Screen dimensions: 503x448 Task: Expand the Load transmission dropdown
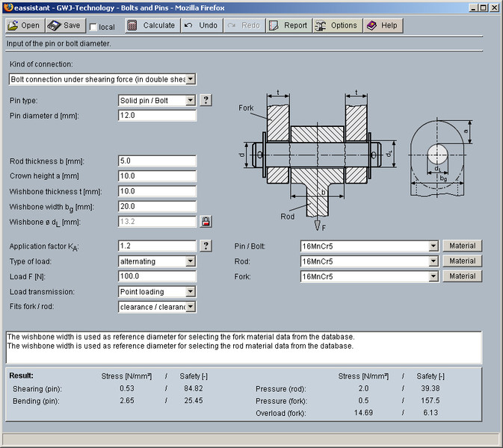pyautogui.click(x=191, y=292)
